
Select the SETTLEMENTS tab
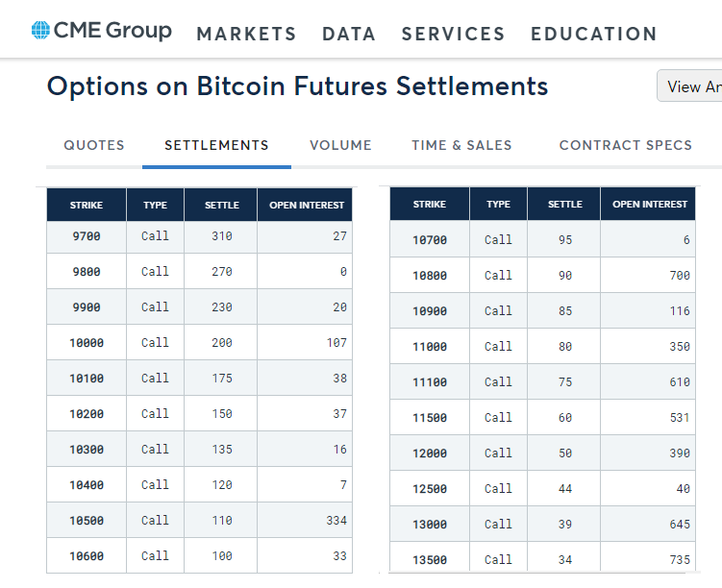tap(216, 145)
